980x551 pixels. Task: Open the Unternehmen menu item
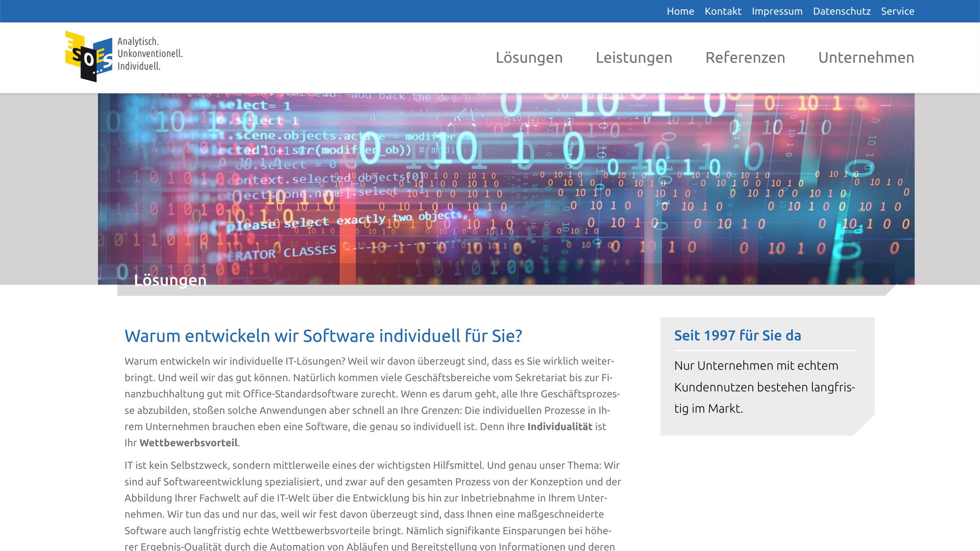866,58
